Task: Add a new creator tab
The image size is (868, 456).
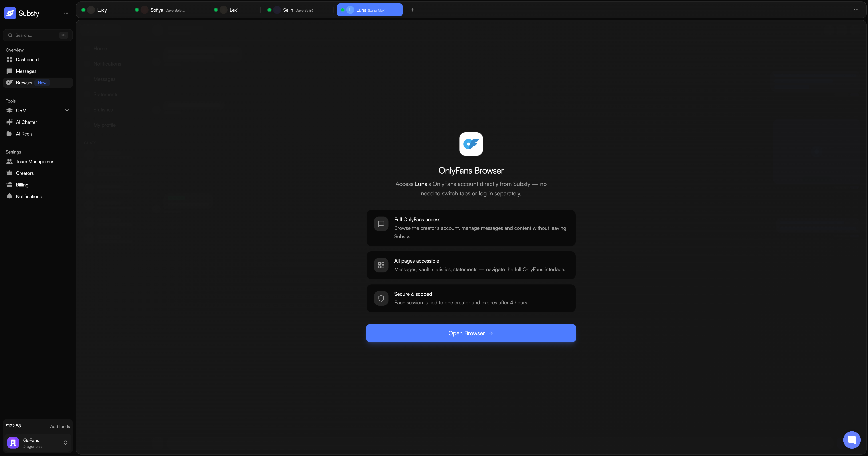Action: coord(412,10)
